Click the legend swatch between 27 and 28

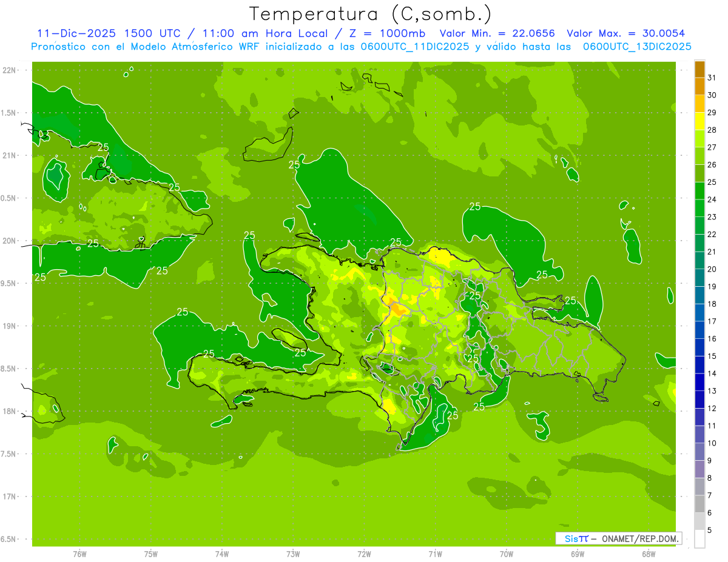coord(699,138)
